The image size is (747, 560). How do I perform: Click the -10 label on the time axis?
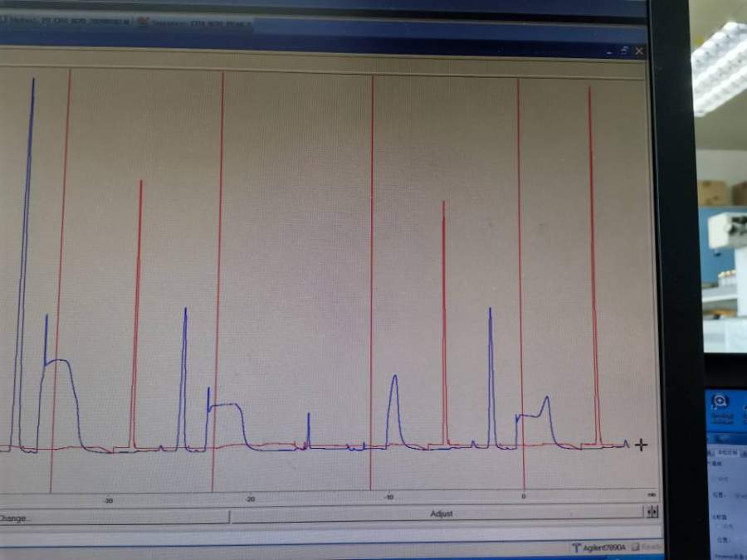click(x=389, y=498)
